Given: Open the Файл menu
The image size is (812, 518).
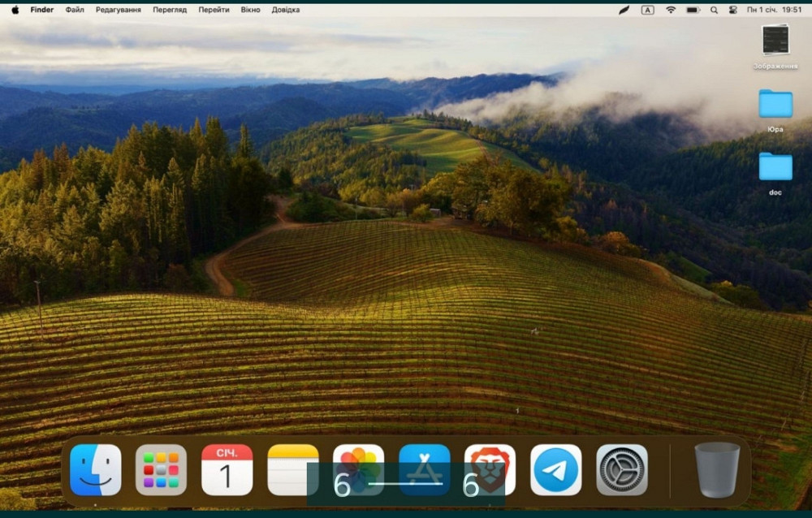Looking at the screenshot, I should coord(73,10).
